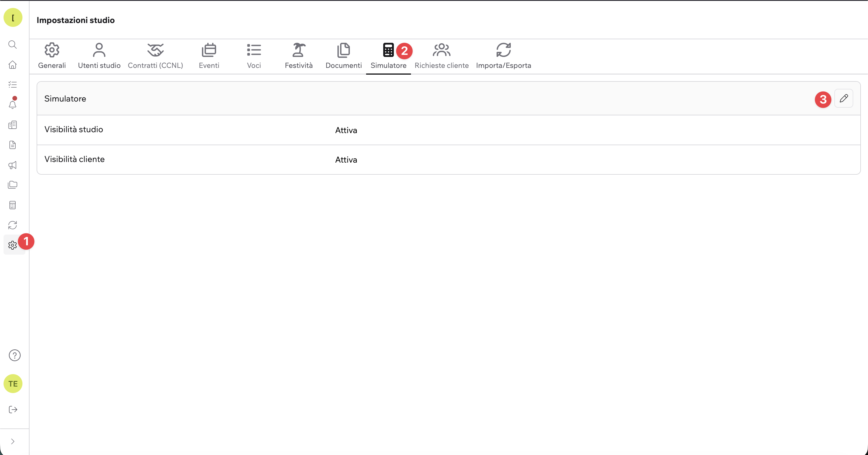Click the Simulatore panel heading
Image resolution: width=868 pixels, height=455 pixels.
coord(65,99)
